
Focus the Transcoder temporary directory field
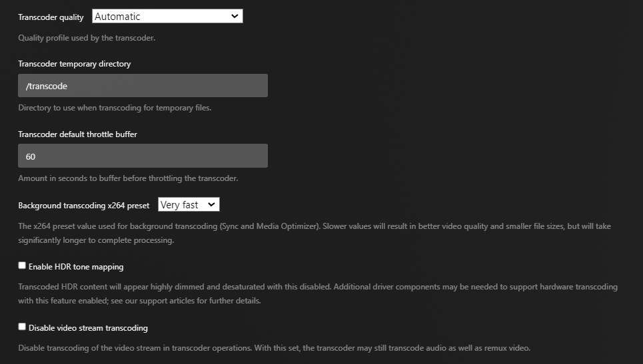[x=143, y=86]
